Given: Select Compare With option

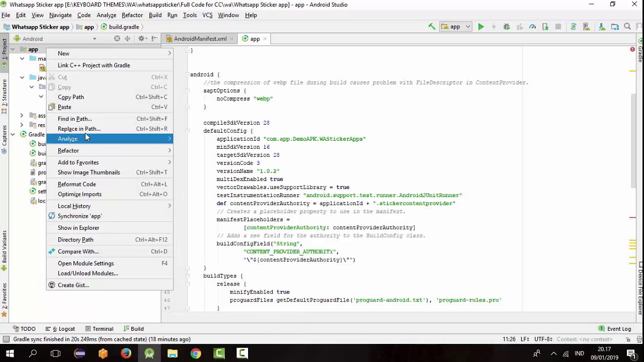Looking at the screenshot, I should [110, 251].
